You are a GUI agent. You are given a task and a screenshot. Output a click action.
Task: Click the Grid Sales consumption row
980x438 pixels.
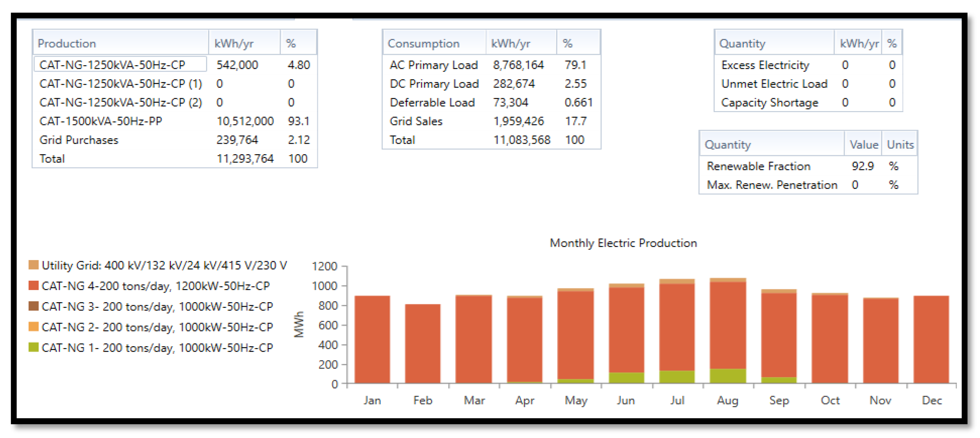[416, 121]
